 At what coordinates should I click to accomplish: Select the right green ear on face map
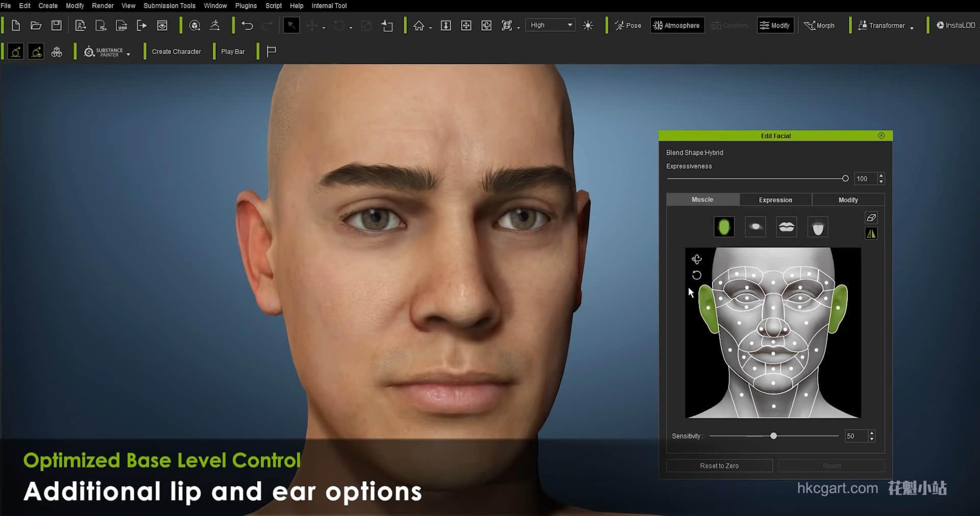click(838, 309)
